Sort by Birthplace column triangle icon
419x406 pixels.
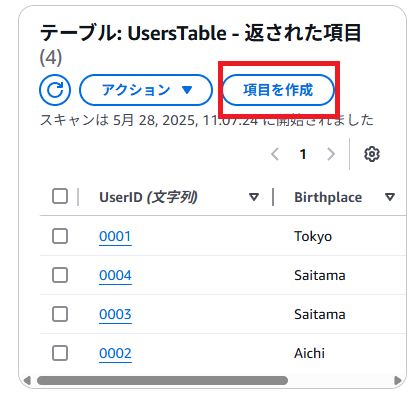[x=390, y=197]
